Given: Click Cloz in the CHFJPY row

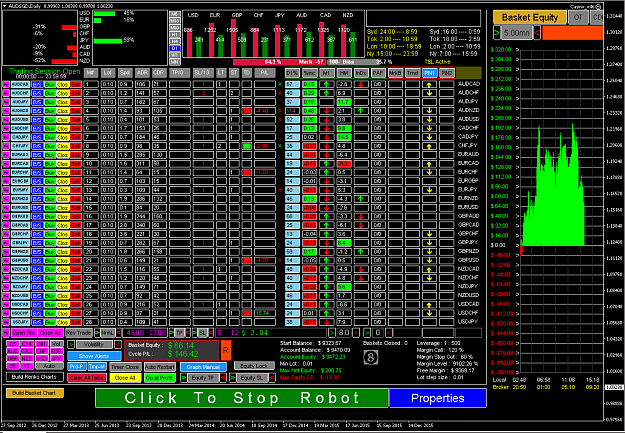Looking at the screenshot, I should click(63, 146).
